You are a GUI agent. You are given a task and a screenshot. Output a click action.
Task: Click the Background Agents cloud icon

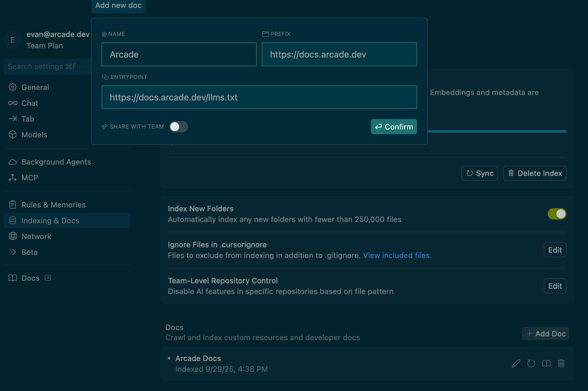click(x=13, y=162)
